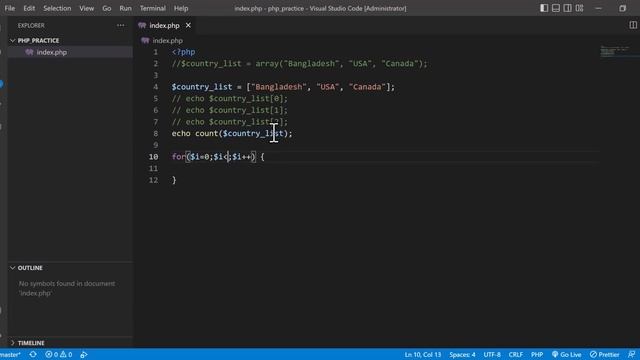Viewport: 640px width, 360px height.
Task: Open the Run menu
Action: pyautogui.click(x=125, y=8)
